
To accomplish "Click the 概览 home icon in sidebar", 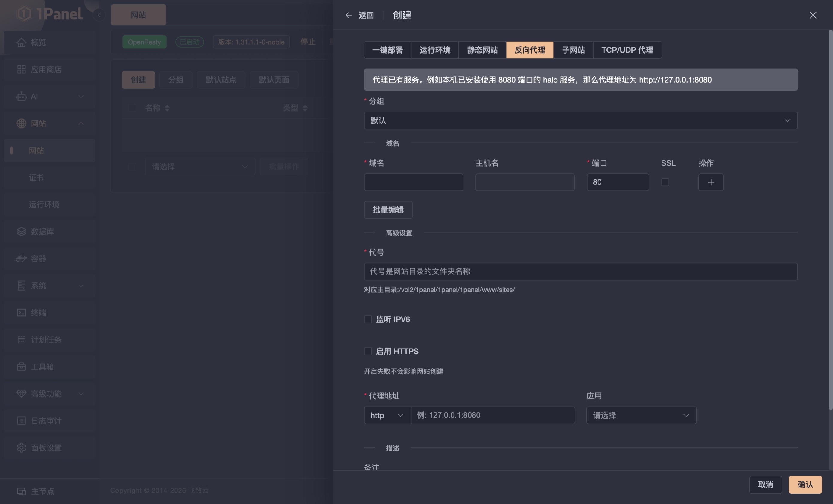I will [x=21, y=42].
